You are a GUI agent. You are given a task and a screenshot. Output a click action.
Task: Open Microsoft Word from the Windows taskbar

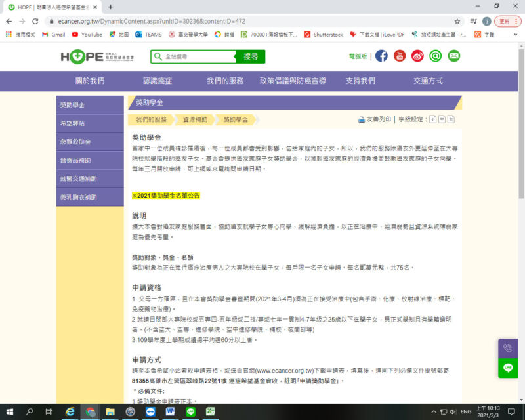click(x=171, y=411)
